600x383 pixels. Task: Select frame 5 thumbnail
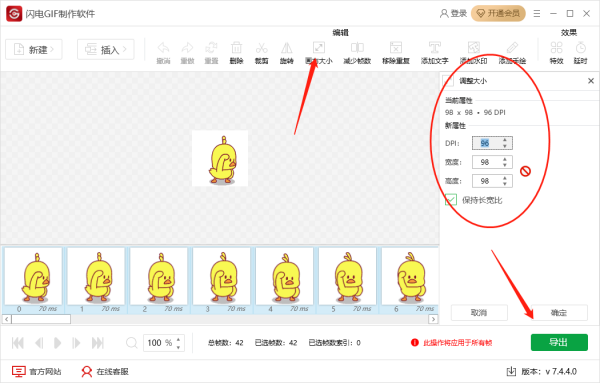(347, 276)
